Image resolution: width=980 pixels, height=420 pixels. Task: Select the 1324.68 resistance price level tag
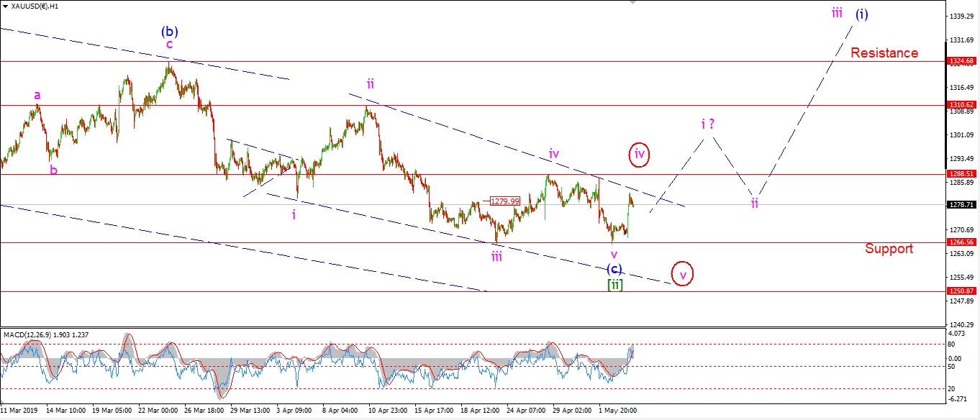click(962, 62)
